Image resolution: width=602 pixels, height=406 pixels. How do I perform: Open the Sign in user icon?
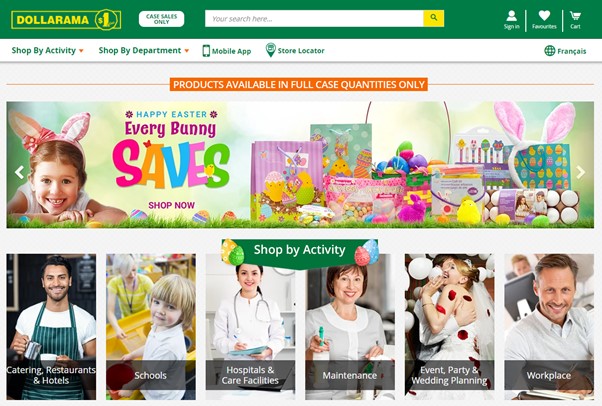[x=511, y=16]
